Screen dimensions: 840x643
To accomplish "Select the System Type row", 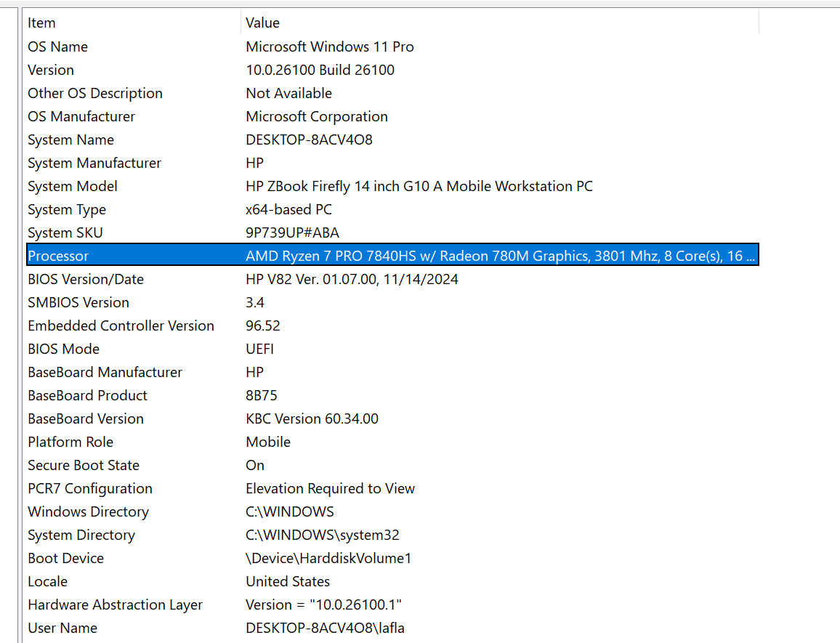I will 392,209.
